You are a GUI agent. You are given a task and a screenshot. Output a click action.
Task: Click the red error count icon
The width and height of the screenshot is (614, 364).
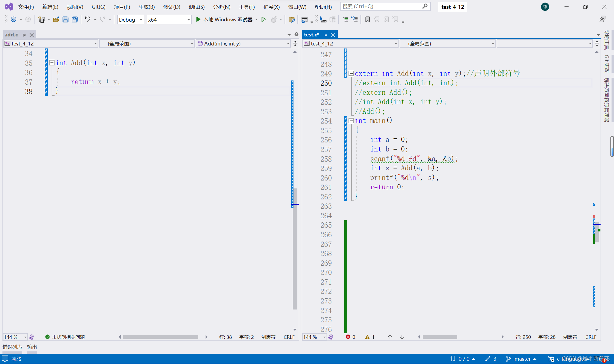[348, 337]
